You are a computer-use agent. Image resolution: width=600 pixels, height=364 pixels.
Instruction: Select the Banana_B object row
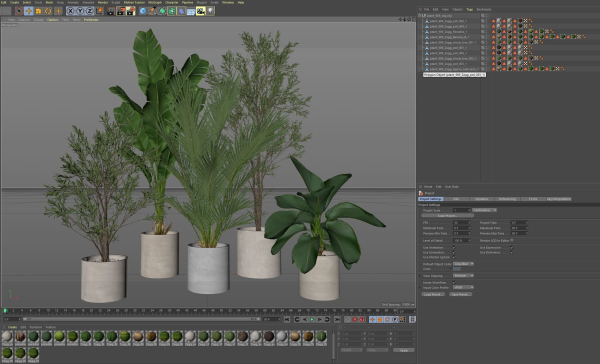point(451,37)
